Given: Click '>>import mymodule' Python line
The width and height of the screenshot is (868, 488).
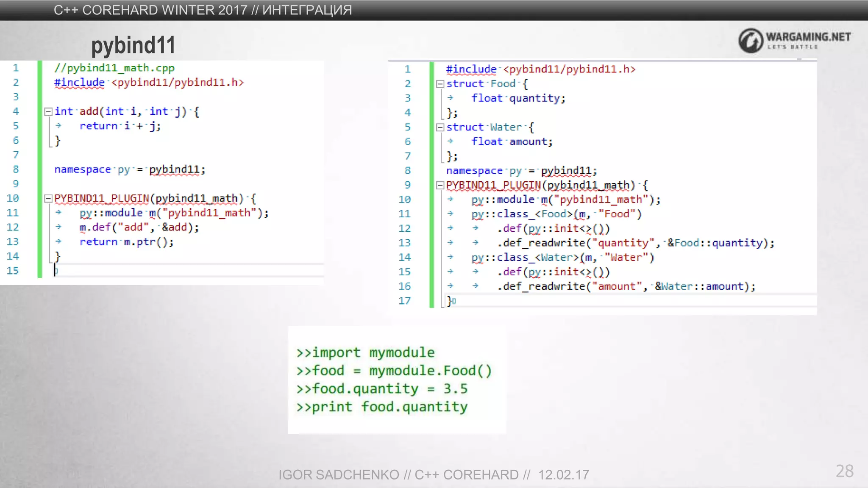Looking at the screenshot, I should (x=365, y=352).
